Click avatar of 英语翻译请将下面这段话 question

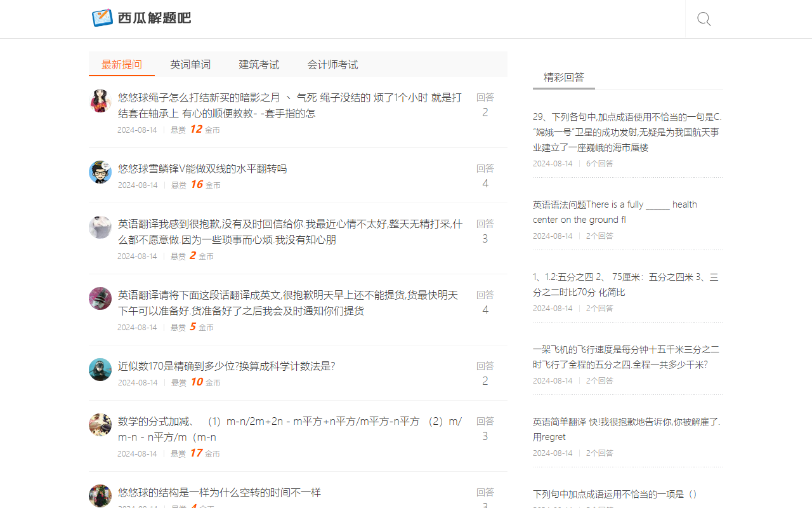pos(100,298)
